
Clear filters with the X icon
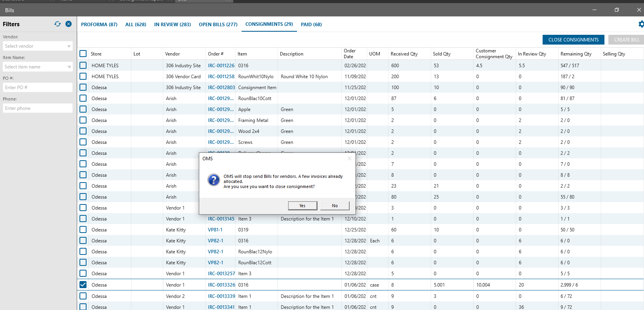point(69,24)
